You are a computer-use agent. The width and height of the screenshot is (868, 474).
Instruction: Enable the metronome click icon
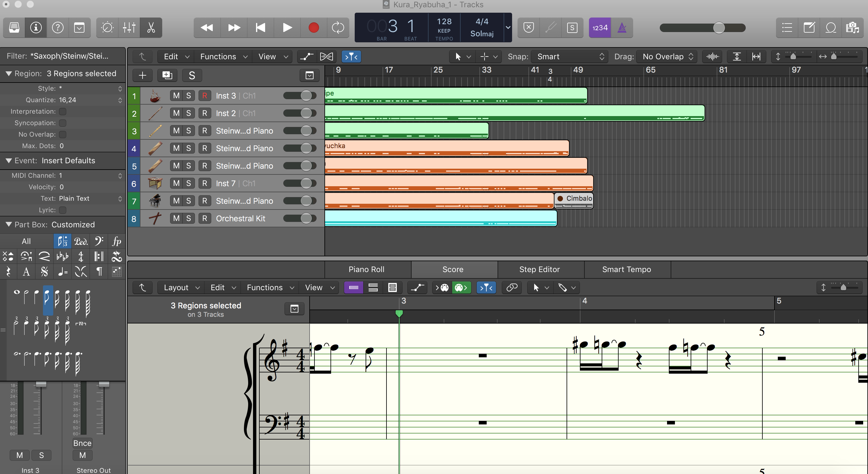tap(622, 28)
